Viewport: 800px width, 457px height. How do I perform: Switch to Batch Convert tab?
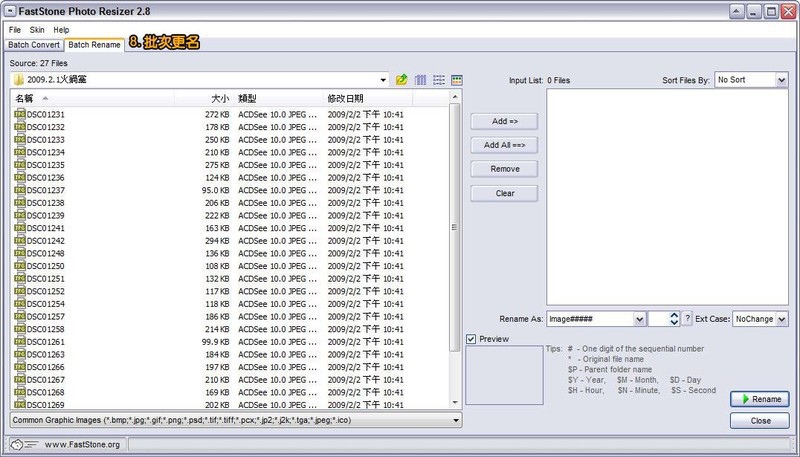(34, 45)
